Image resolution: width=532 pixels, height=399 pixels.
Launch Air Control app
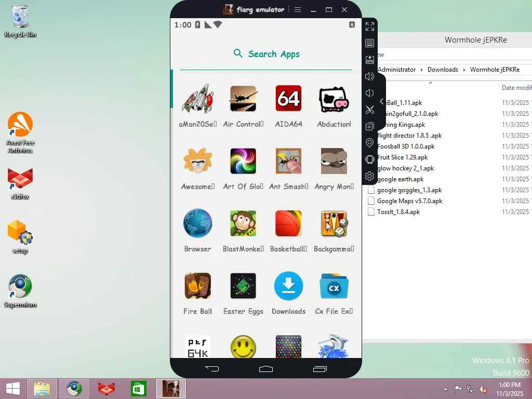tap(243, 99)
